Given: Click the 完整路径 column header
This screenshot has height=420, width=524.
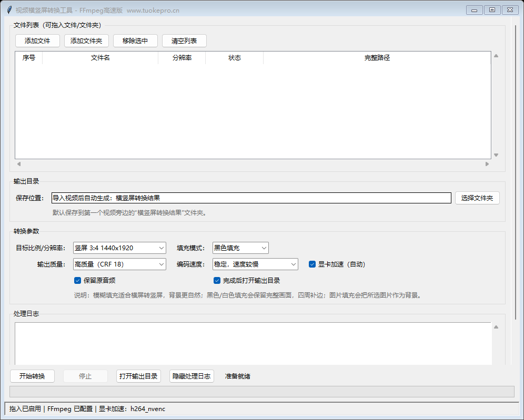Looking at the screenshot, I should click(x=377, y=58).
